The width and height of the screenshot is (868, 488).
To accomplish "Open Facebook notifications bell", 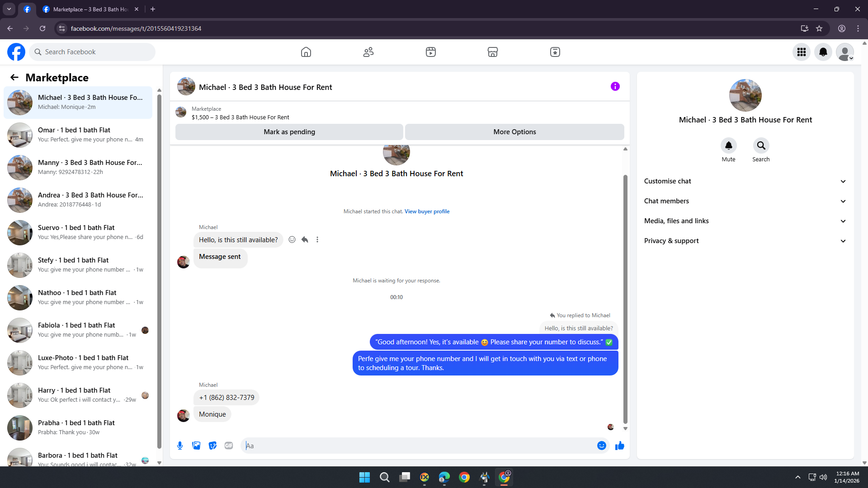I will (x=823, y=52).
